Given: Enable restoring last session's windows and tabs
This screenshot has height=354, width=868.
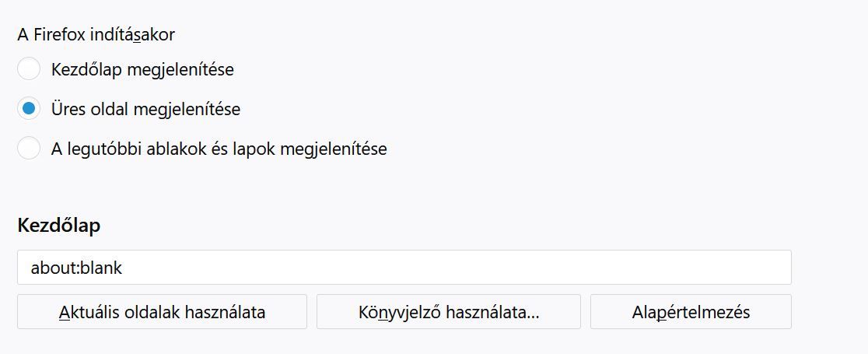Looking at the screenshot, I should (29, 148).
